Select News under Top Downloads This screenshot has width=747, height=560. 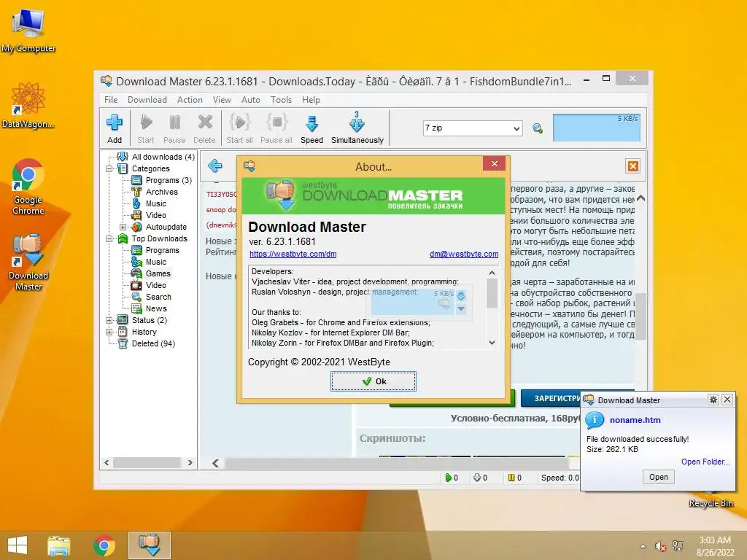156,308
